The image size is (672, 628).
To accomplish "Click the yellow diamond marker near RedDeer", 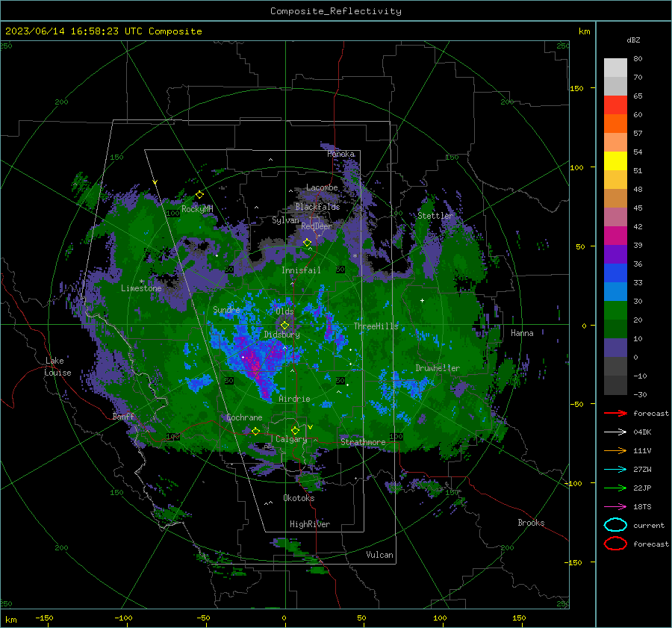I will [x=308, y=243].
